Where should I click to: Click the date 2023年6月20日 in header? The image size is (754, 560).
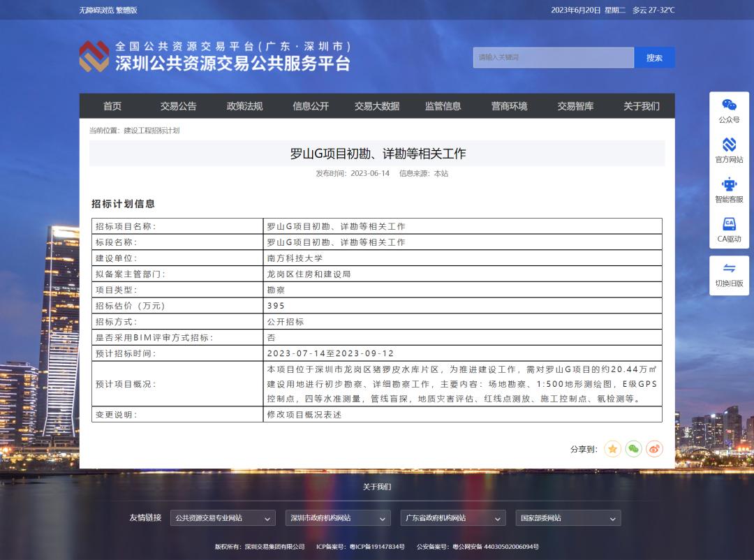[x=575, y=10]
